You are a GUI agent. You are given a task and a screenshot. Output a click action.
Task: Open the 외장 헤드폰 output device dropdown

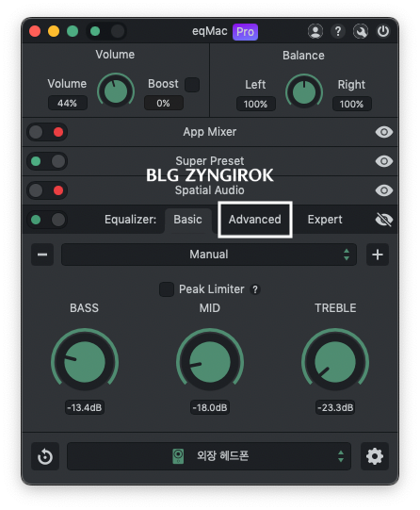click(x=209, y=456)
